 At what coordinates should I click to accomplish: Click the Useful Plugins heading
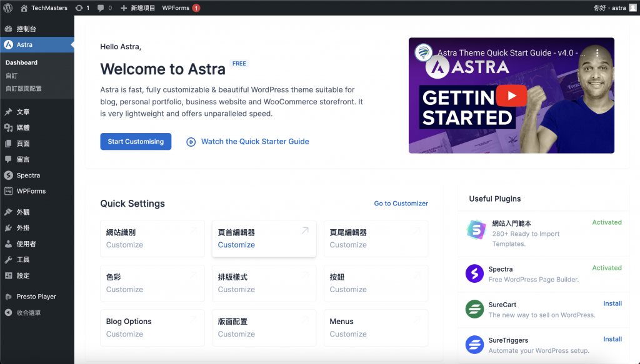tap(495, 199)
